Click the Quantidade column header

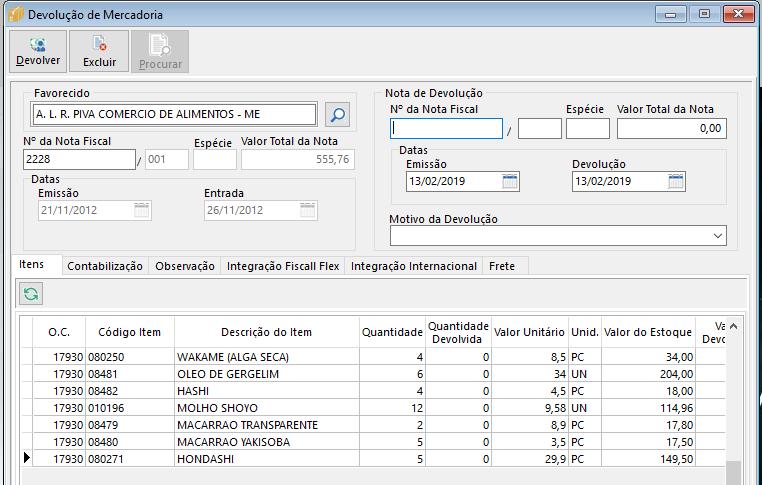point(392,332)
